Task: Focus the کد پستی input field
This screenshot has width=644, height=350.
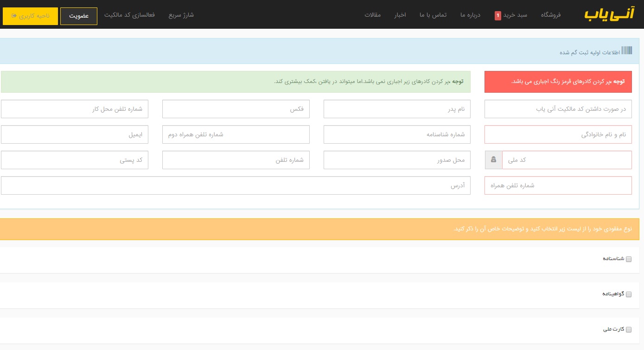Action: click(x=75, y=160)
